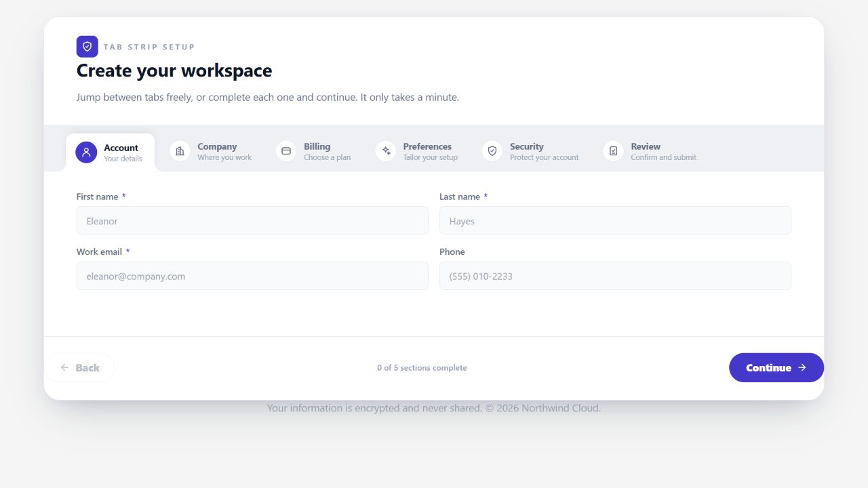
Task: Click the '0 of 5 sections complete' text
Action: coord(422,368)
